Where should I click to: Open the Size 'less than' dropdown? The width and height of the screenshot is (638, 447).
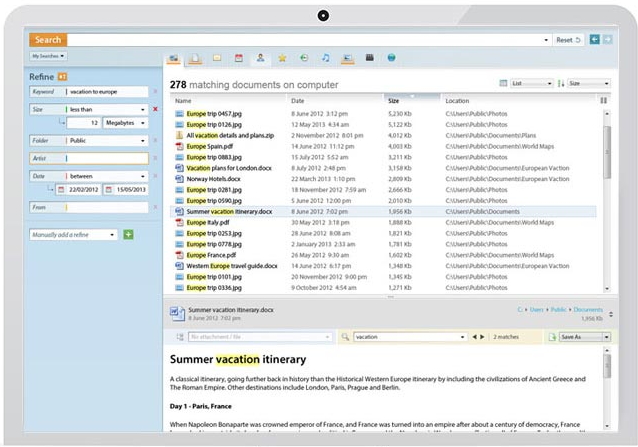tap(142, 109)
